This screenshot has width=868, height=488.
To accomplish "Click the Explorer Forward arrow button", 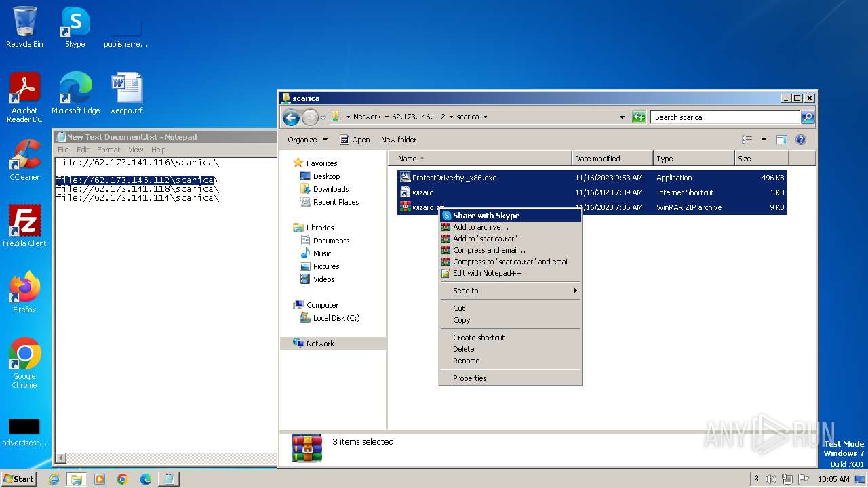I will coord(310,117).
